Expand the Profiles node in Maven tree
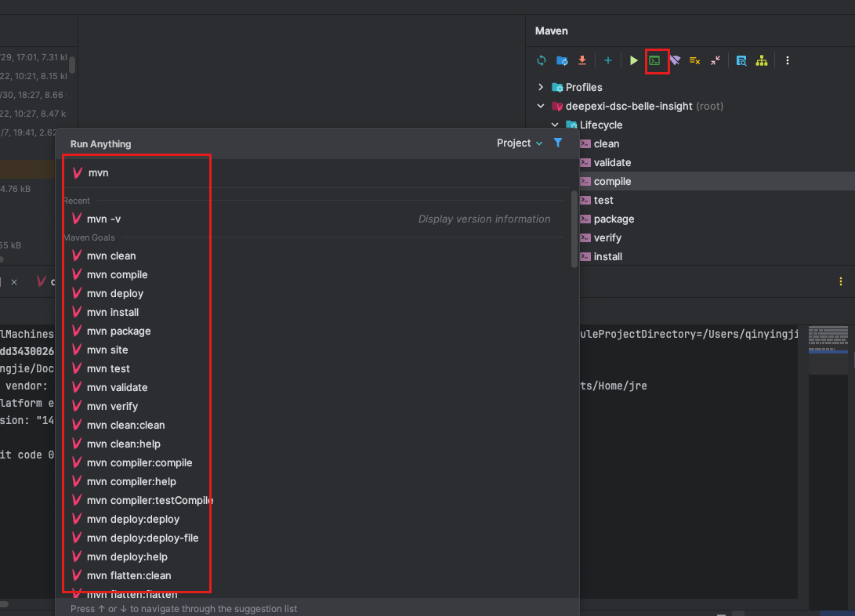855x616 pixels. pyautogui.click(x=541, y=87)
